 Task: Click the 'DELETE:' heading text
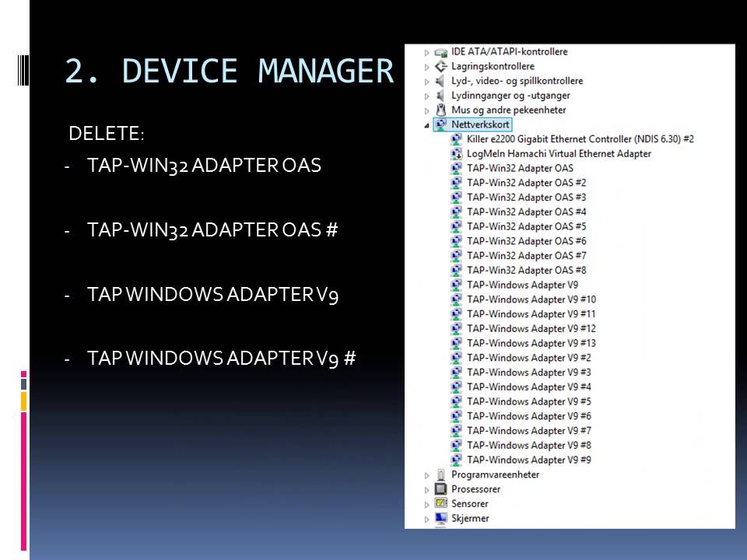[107, 133]
